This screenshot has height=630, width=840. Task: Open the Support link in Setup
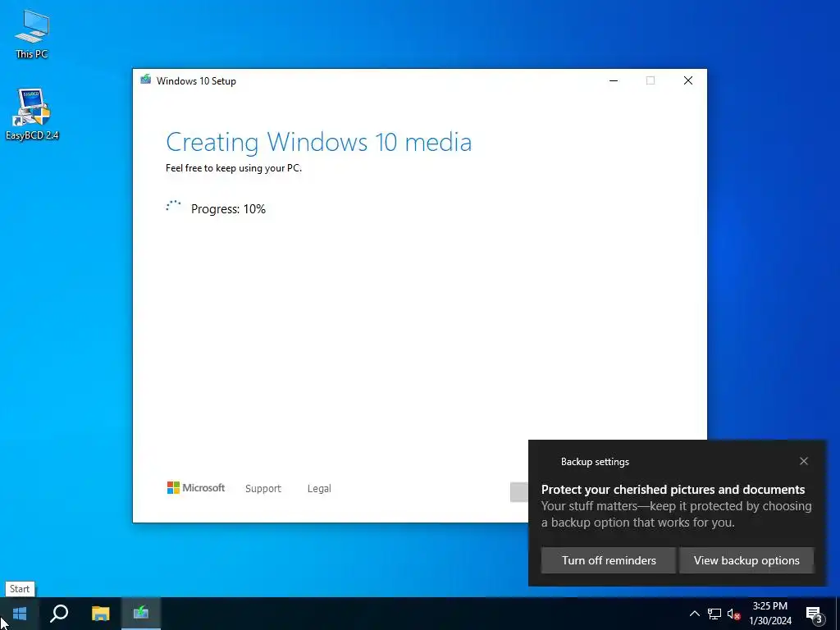click(x=263, y=489)
